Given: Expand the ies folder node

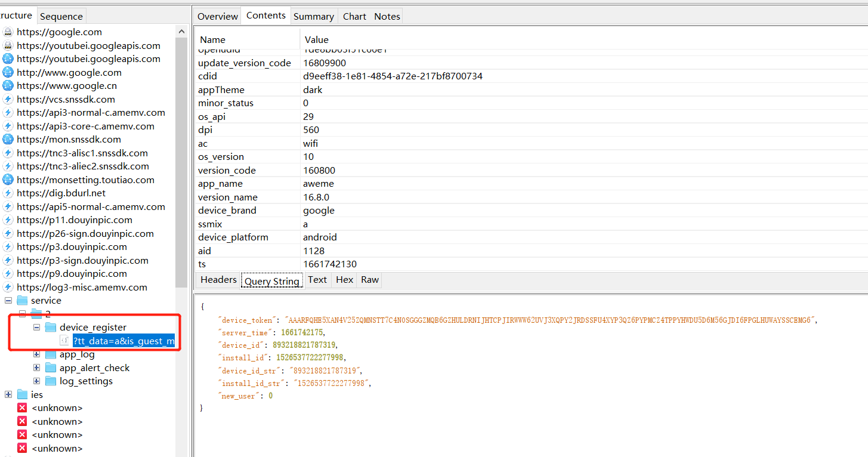Looking at the screenshot, I should (8, 394).
